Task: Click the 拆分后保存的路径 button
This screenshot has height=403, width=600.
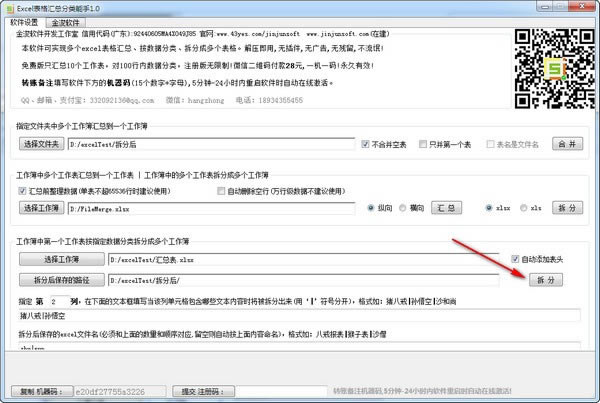Action: [62, 280]
